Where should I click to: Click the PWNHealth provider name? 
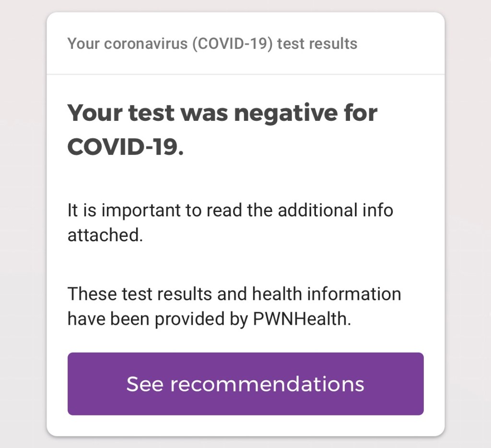click(302, 319)
